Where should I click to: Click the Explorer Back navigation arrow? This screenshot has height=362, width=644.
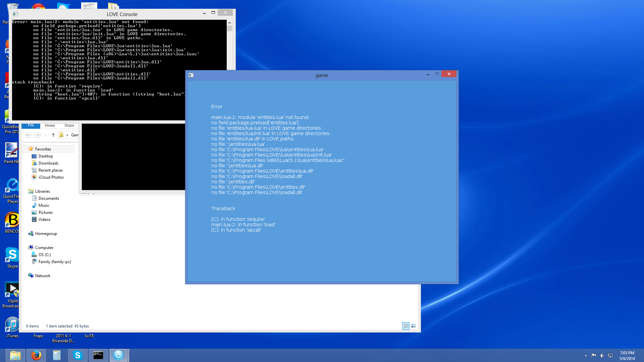(x=28, y=135)
